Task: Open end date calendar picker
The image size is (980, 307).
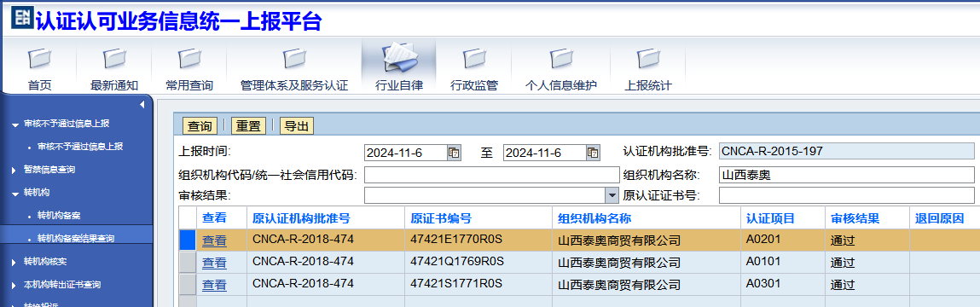Action: pyautogui.click(x=593, y=153)
